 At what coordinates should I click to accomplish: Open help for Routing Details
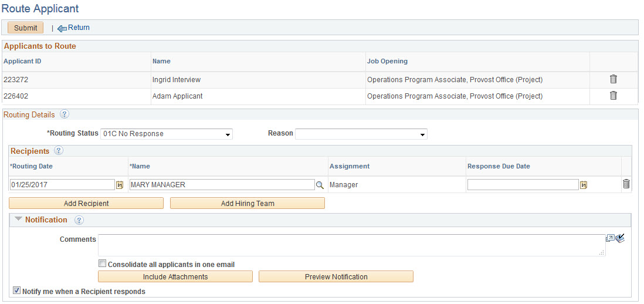point(64,114)
